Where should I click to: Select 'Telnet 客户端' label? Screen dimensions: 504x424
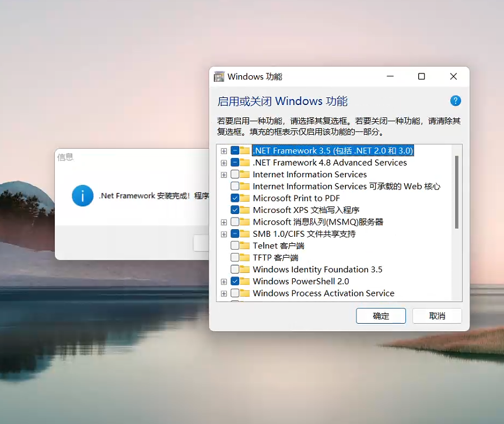pyautogui.click(x=278, y=246)
